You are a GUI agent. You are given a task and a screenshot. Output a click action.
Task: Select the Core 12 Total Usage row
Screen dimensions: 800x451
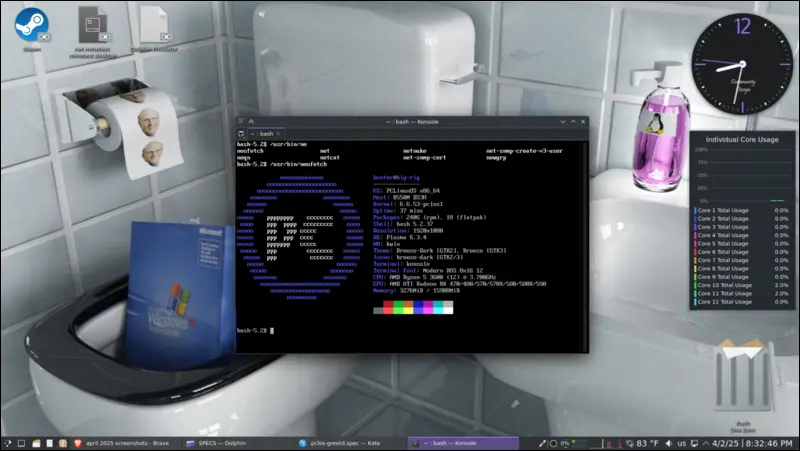click(741, 302)
